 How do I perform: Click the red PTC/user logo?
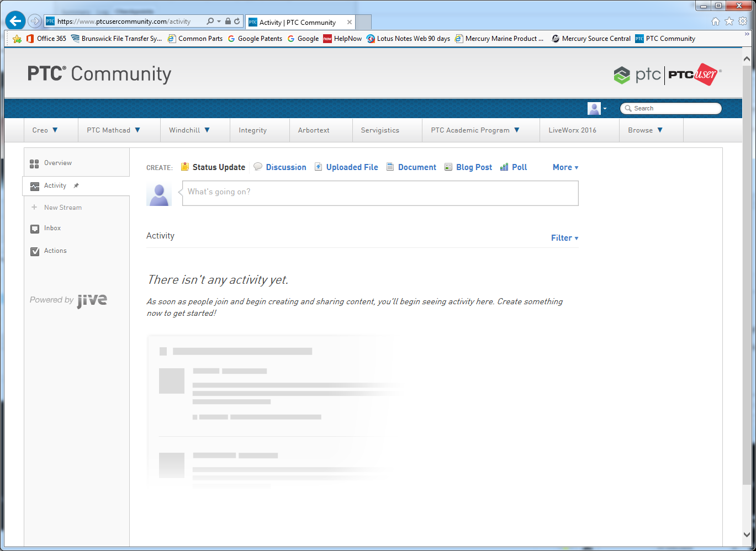point(694,75)
